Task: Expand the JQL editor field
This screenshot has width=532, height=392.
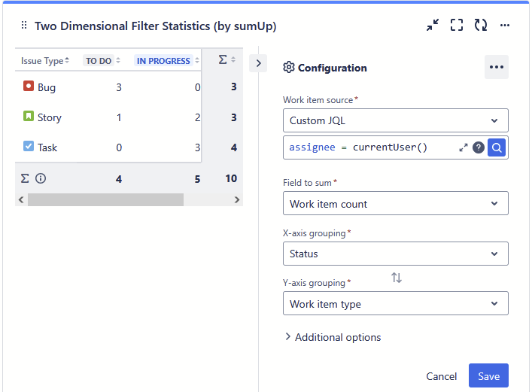Action: pyautogui.click(x=464, y=147)
